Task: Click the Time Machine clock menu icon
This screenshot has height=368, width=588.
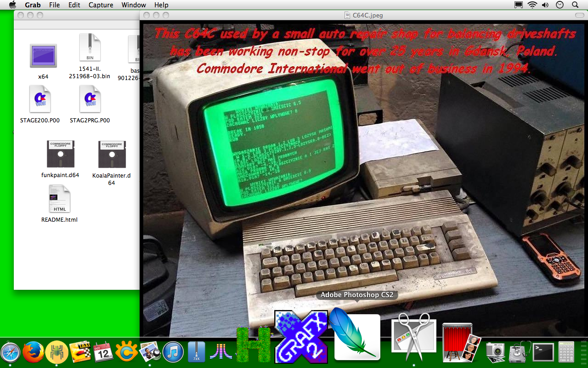Action: [x=560, y=5]
